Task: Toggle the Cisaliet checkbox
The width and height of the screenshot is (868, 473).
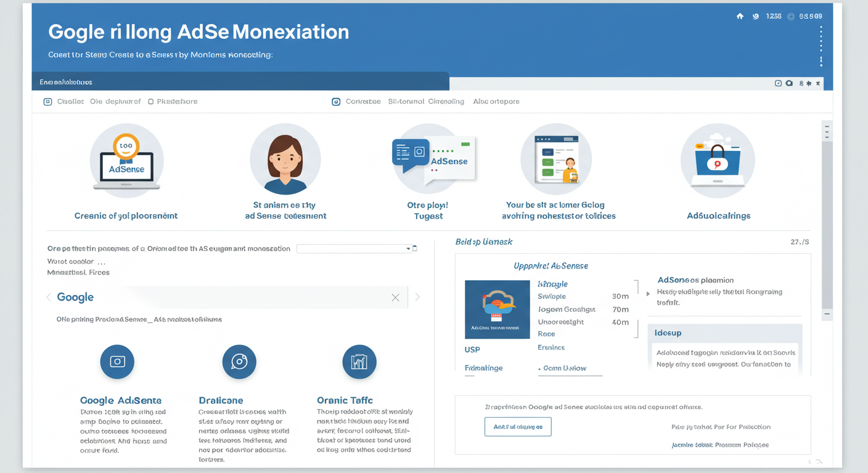Action: [x=47, y=102]
